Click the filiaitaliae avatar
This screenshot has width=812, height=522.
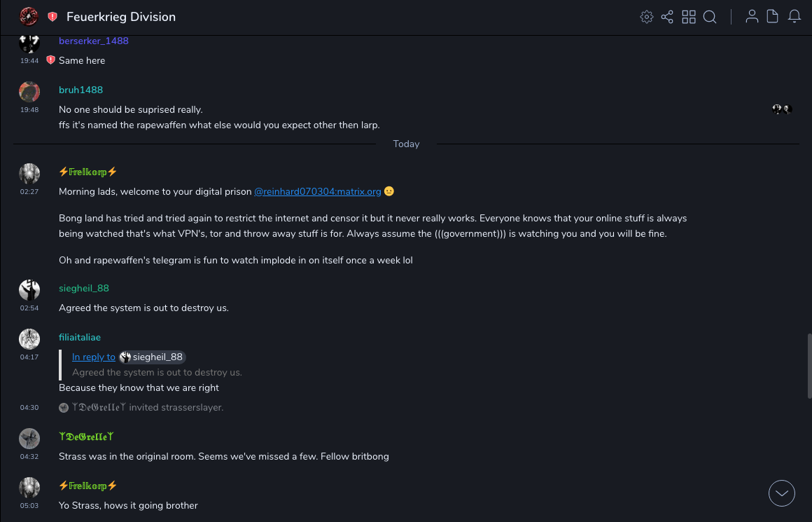click(x=29, y=339)
